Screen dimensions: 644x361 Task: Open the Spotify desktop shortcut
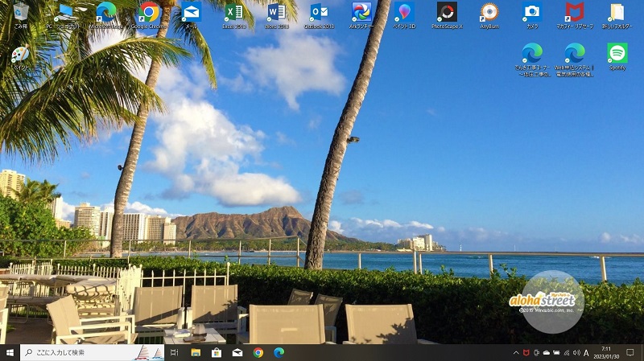[x=617, y=54]
